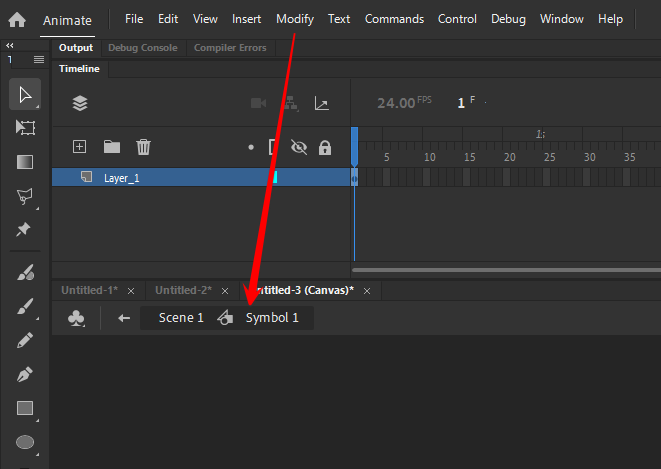
Task: Toggle Layer_1 cyan outline color swatch
Action: click(275, 177)
